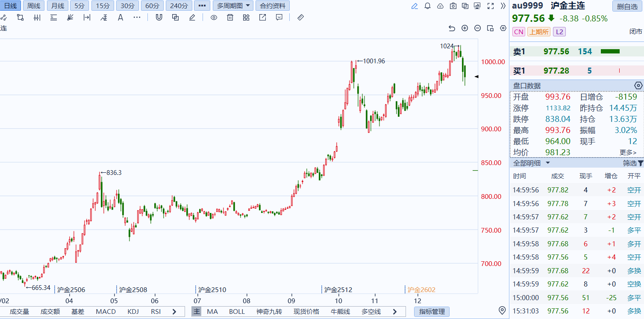644x319 pixels.
Task: Take a chart screenshot with camera icon
Action: pyautogui.click(x=453, y=6)
